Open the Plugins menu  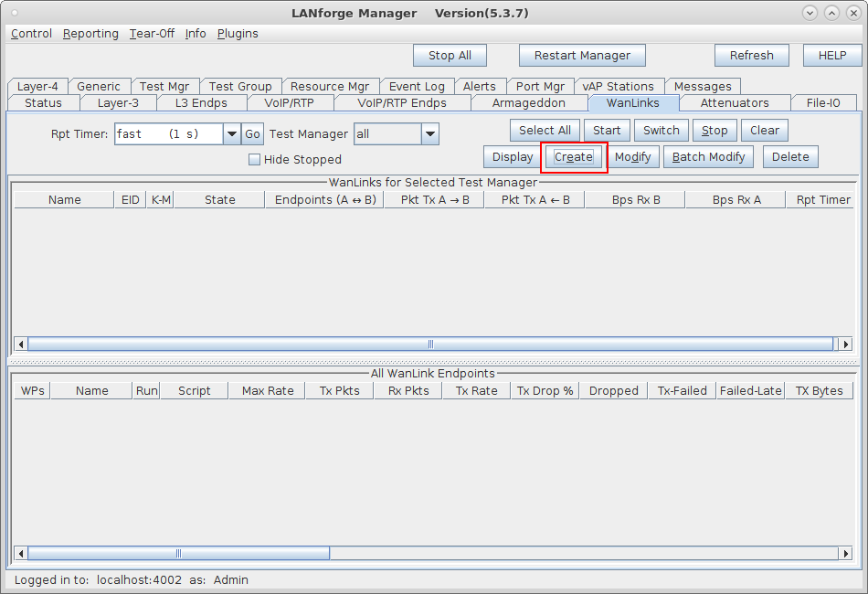(238, 34)
